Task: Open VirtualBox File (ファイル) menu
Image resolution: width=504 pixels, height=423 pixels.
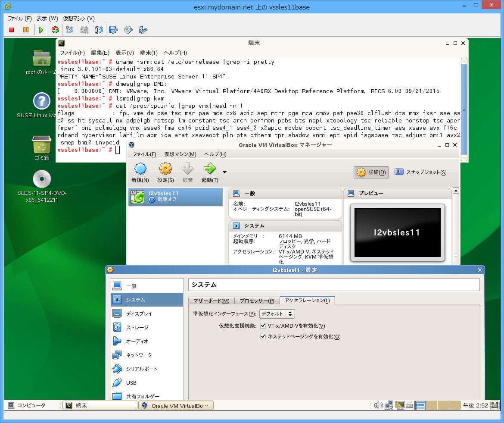Action: (144, 154)
